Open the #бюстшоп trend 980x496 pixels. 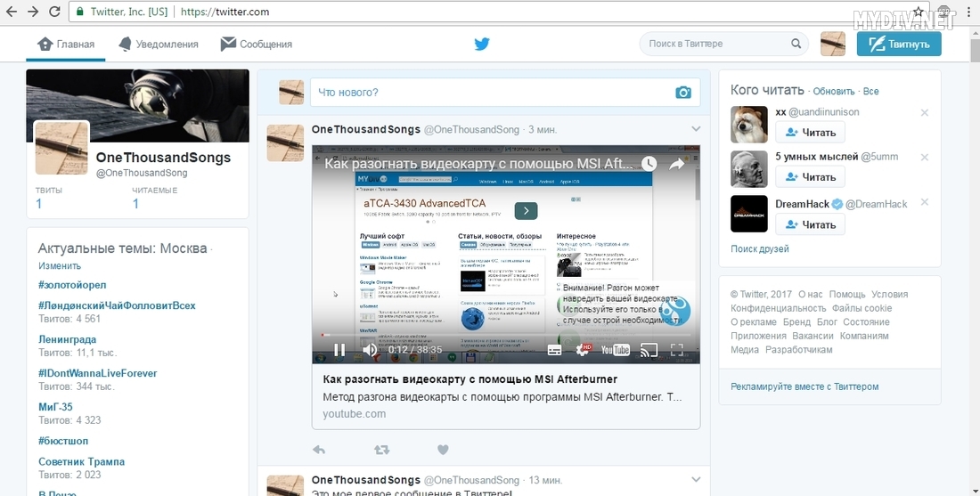coord(63,441)
